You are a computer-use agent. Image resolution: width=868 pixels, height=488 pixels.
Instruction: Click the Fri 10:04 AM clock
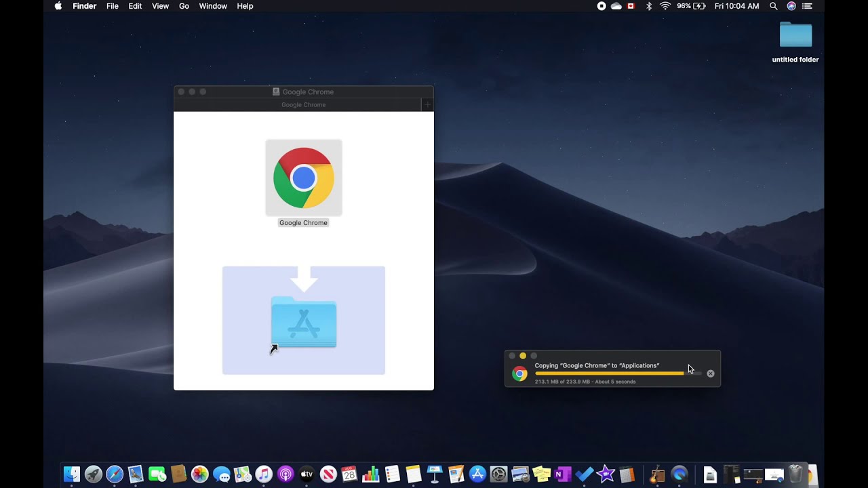pyautogui.click(x=736, y=6)
